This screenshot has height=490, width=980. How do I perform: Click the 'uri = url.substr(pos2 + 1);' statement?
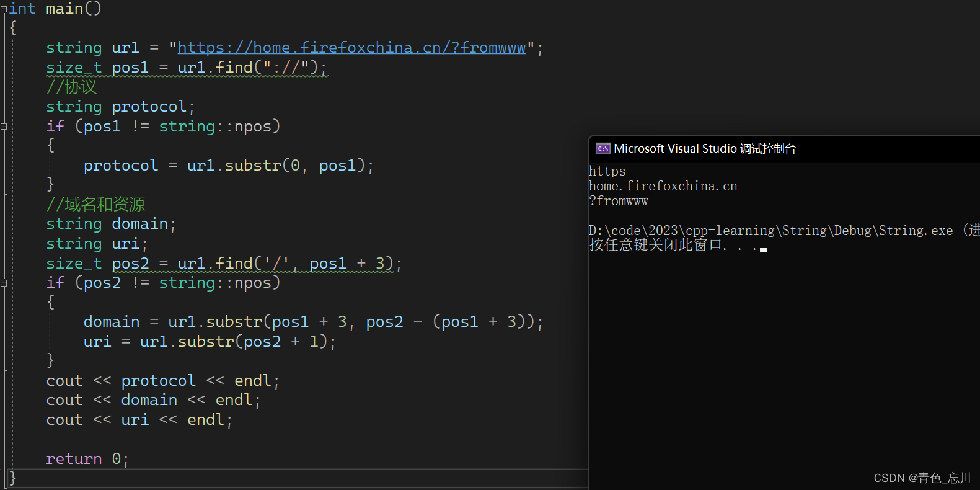point(210,342)
